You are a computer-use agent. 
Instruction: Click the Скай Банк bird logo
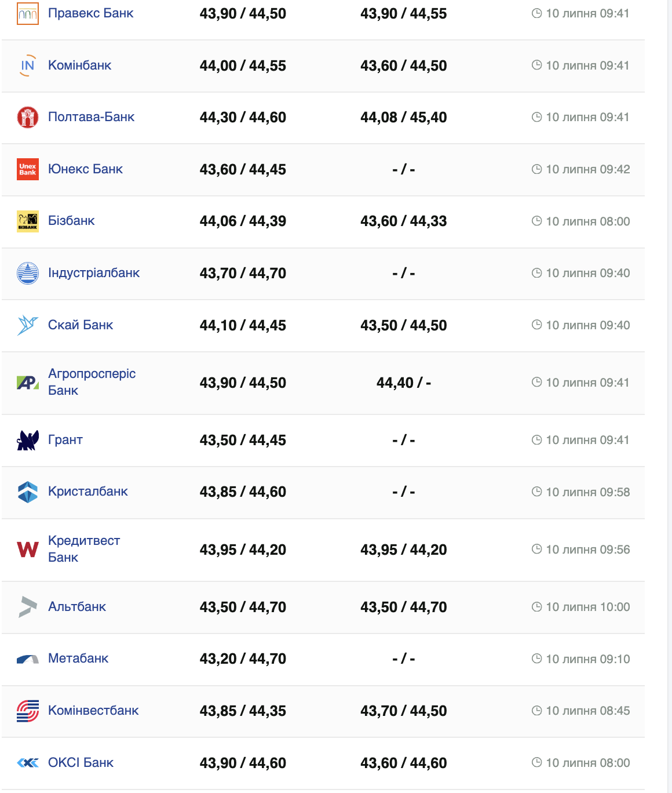[28, 325]
